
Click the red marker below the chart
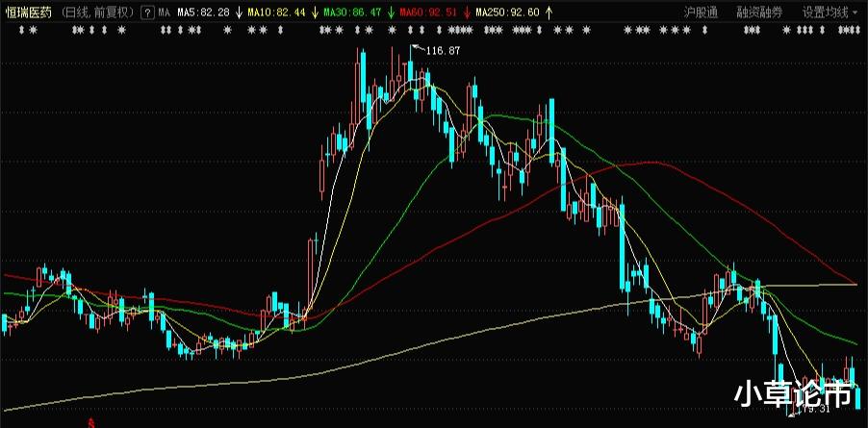point(90,423)
